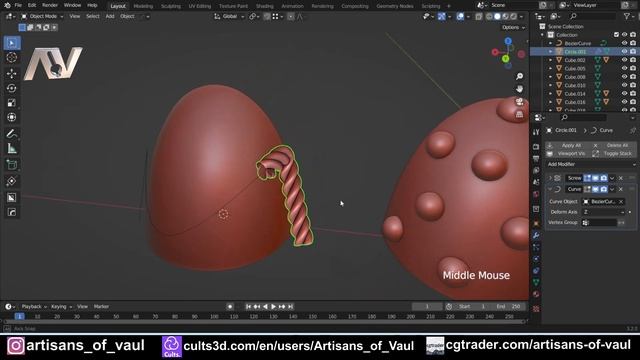This screenshot has width=640, height=360.
Task: Collapse the Curve modifier panel
Action: click(550, 189)
